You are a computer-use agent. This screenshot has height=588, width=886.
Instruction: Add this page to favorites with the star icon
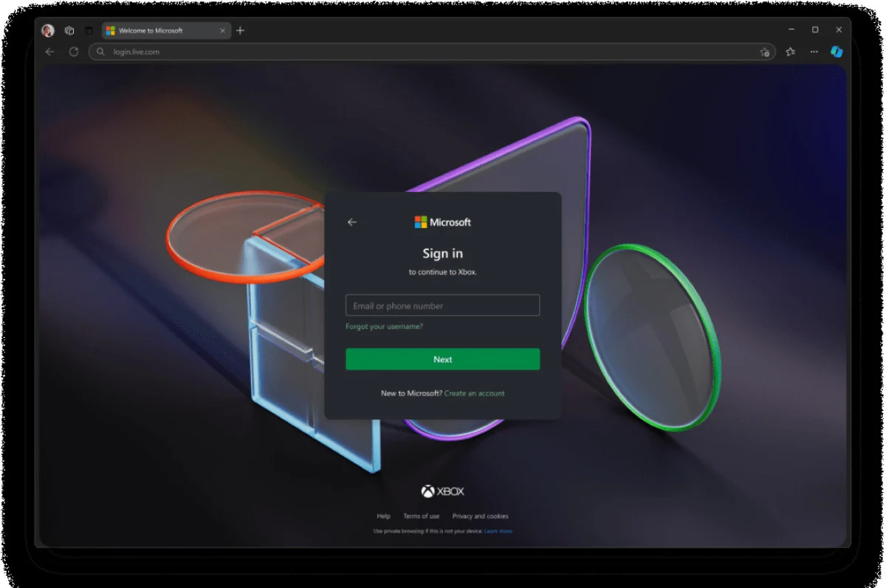(765, 52)
